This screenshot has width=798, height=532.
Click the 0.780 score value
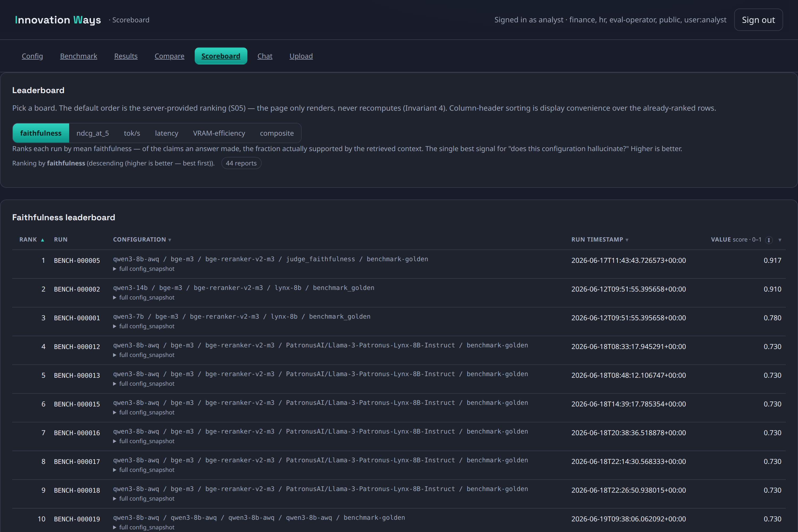772,318
